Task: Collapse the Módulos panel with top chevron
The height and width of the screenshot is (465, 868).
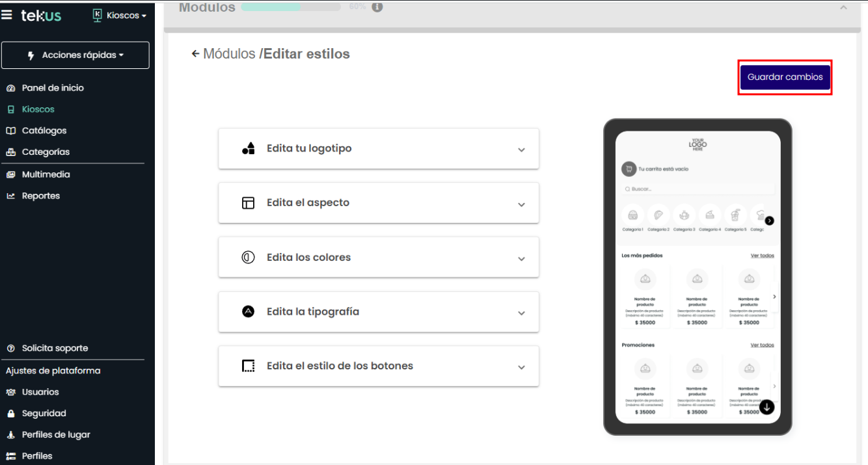Action: point(843,8)
